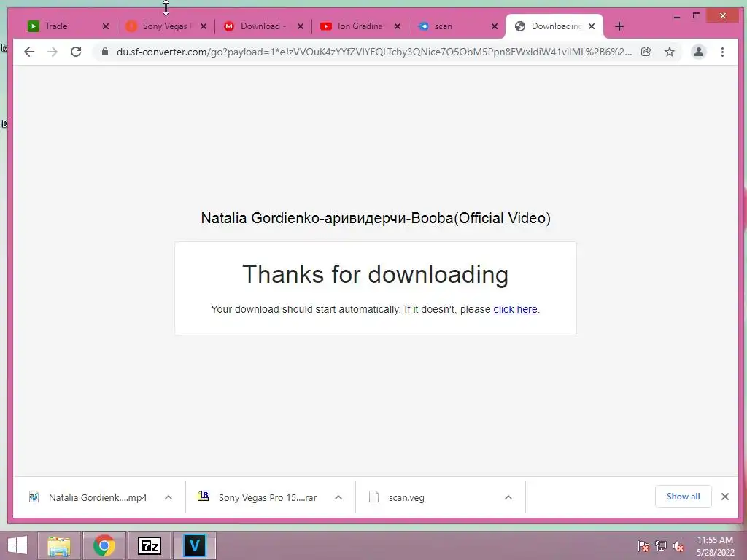Open network status tray icon
Image resolution: width=747 pixels, height=560 pixels.
(x=661, y=546)
